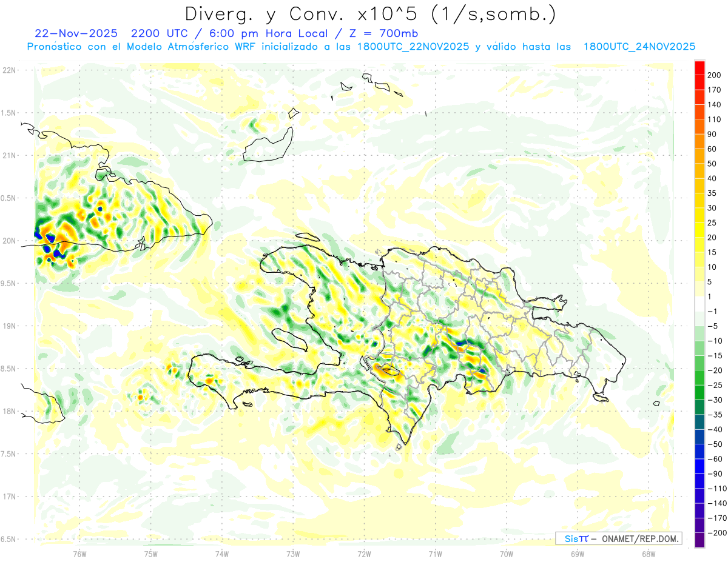Image resolution: width=728 pixels, height=562 pixels.
Task: Click the "69W" longitude axis label
Action: tap(577, 554)
